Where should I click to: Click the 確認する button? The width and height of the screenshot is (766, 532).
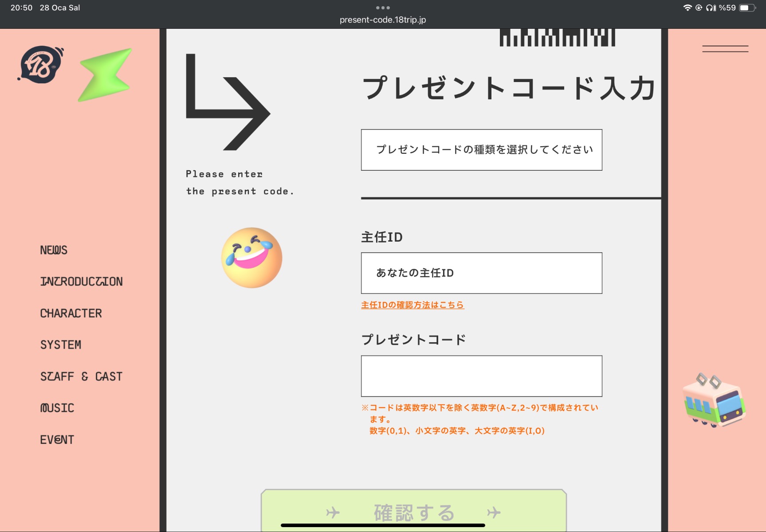coord(414,511)
